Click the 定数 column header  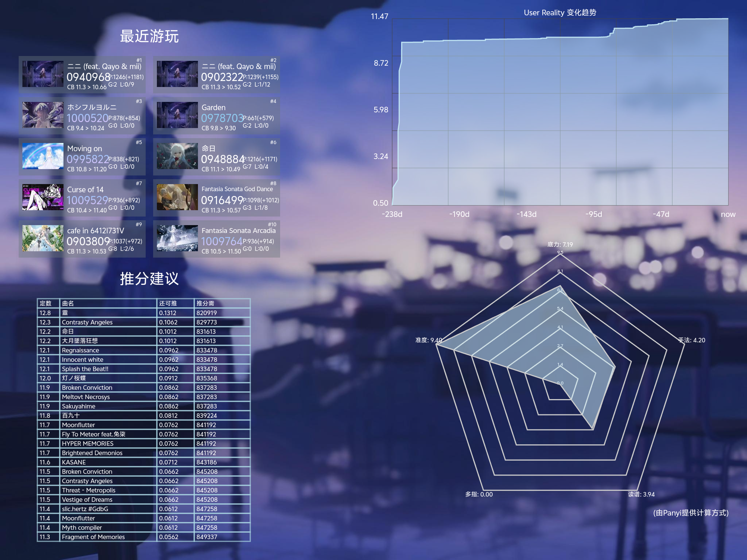tap(46, 304)
